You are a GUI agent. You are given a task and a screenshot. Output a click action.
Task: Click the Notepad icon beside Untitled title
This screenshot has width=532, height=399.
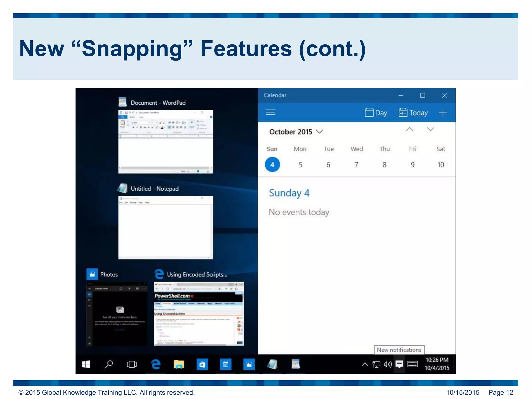click(123, 188)
